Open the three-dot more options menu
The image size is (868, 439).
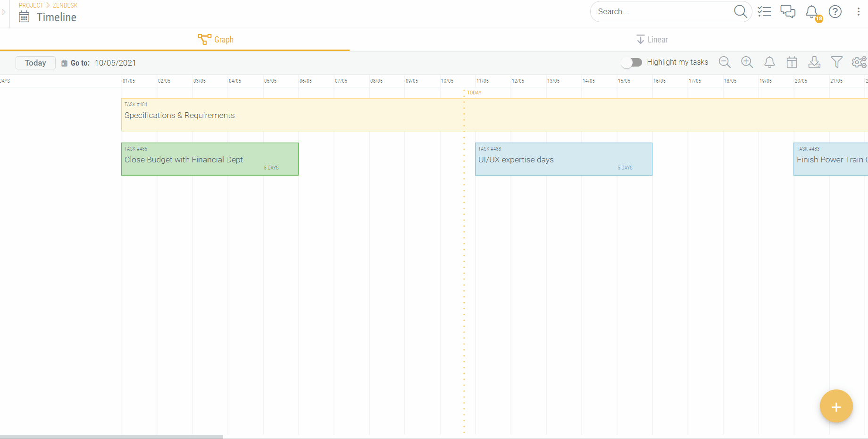tap(858, 11)
